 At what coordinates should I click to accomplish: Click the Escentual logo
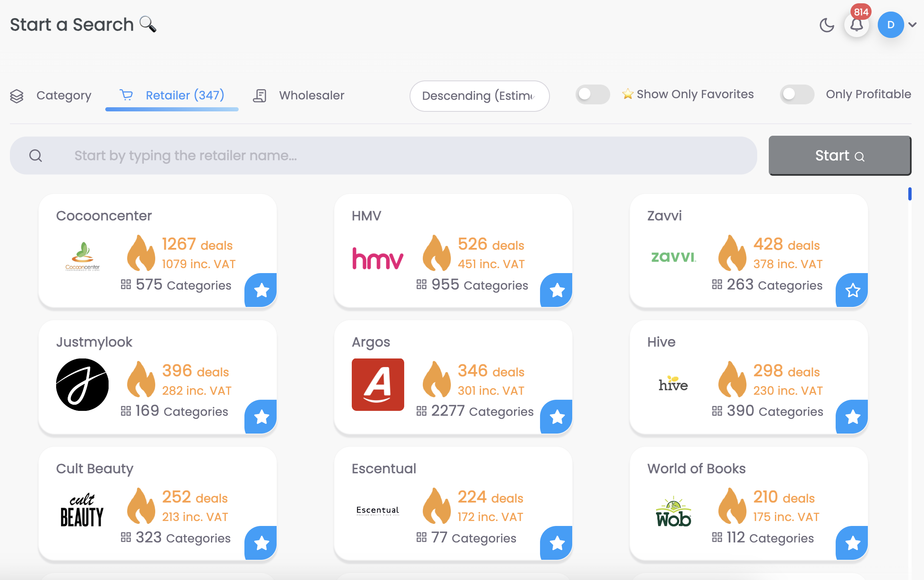(x=378, y=511)
